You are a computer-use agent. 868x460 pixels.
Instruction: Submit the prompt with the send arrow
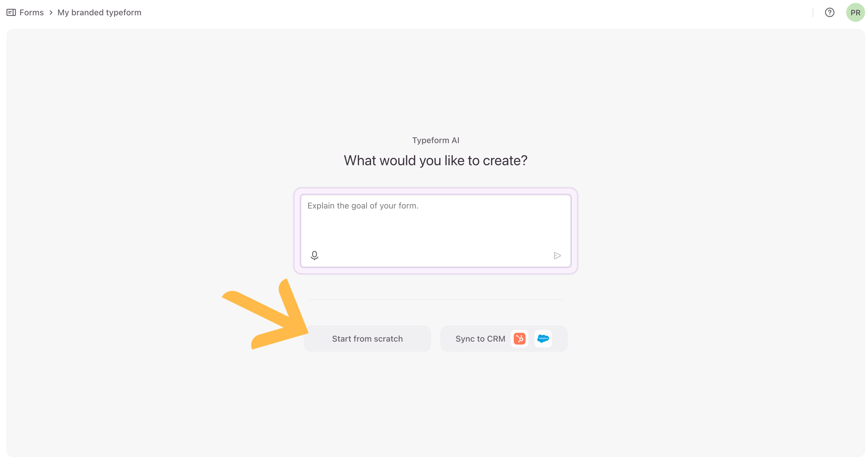click(x=557, y=256)
